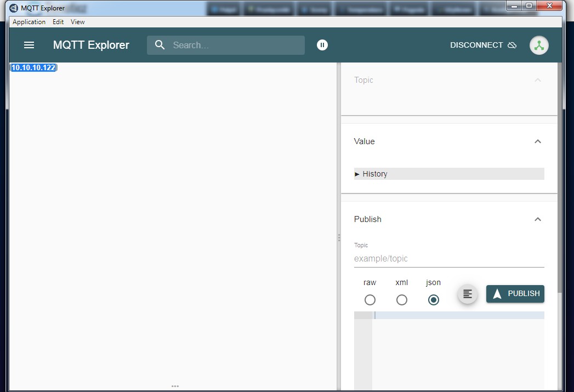574x392 pixels.
Task: Click the publish topic input field
Action: tap(449, 258)
